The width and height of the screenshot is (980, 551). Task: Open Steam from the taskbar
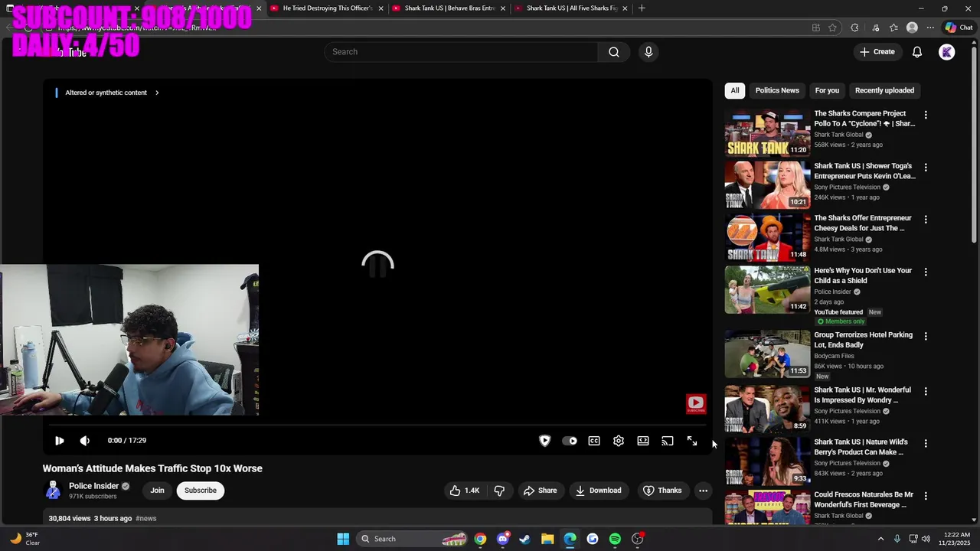(524, 539)
